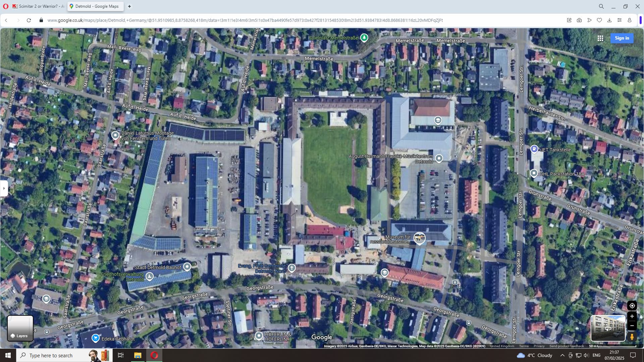644x362 pixels.
Task: Switch to the Scimitar 2 or Warrior tab
Action: coord(39,6)
